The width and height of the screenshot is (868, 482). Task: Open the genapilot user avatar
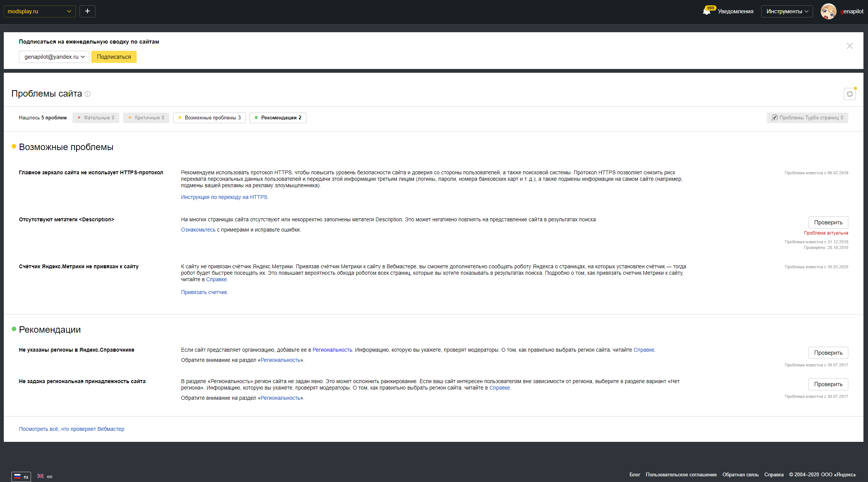click(828, 11)
